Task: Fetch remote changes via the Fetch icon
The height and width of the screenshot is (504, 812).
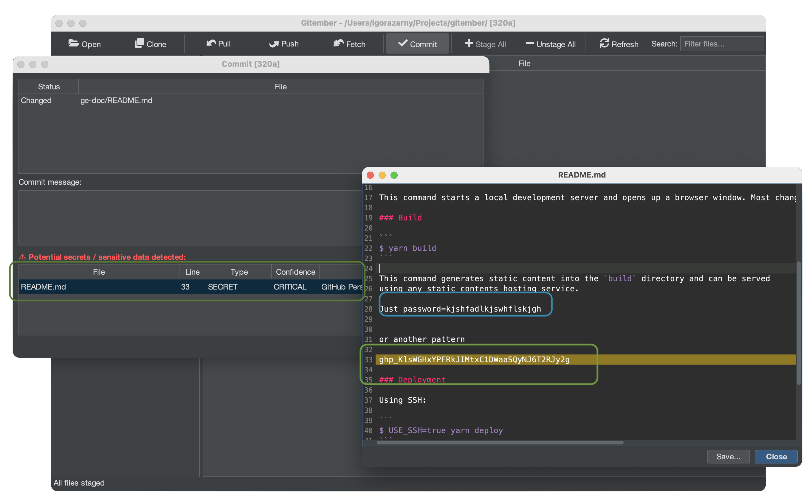Action: click(339, 43)
